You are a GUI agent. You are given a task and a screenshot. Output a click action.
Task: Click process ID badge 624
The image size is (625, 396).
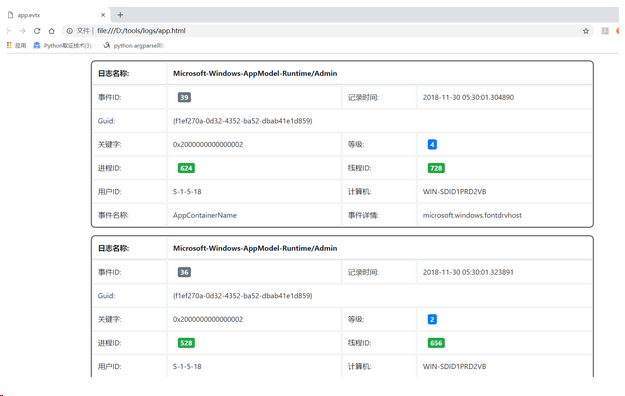186,168
